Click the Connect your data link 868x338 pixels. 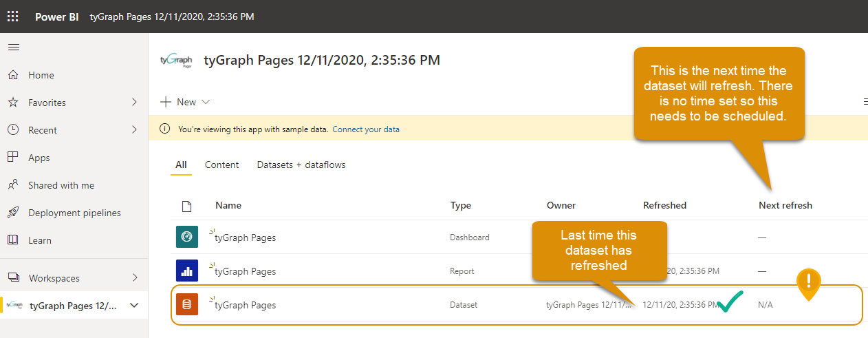point(366,129)
